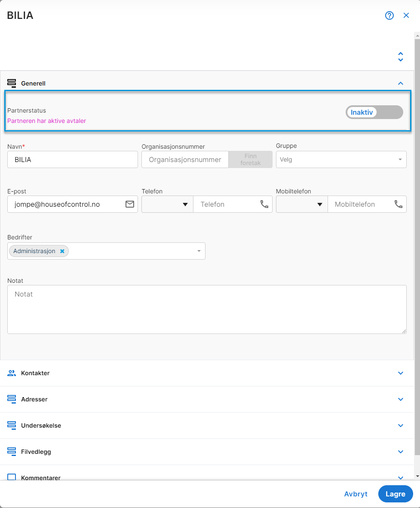Click the Lagre button
420x508 pixels.
pyautogui.click(x=395, y=494)
